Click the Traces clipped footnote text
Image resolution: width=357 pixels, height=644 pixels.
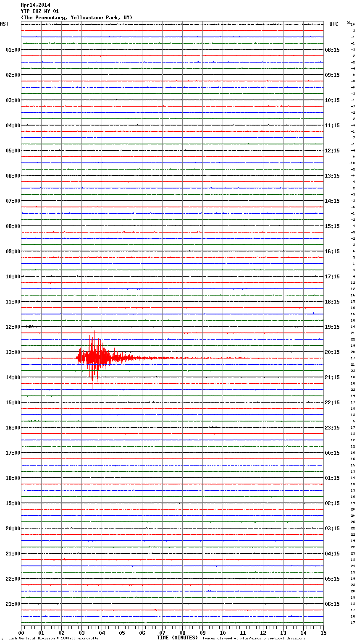254,638
